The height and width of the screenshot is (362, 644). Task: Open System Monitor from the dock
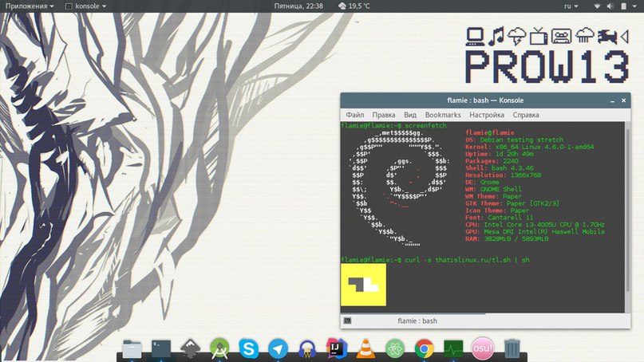(x=453, y=349)
